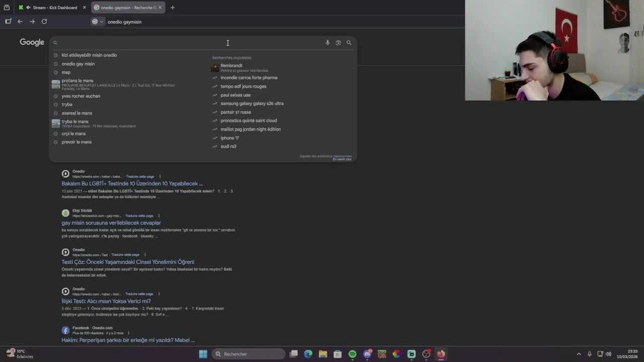This screenshot has width=644, height=362.
Task: Select trending 'incendie carros forte pharma'
Action: pos(249,78)
